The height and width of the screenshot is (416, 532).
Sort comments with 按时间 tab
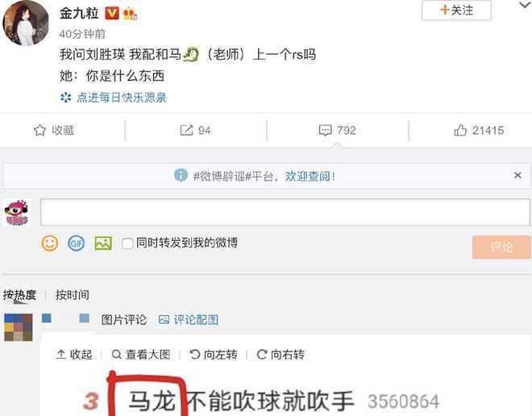[x=73, y=295]
